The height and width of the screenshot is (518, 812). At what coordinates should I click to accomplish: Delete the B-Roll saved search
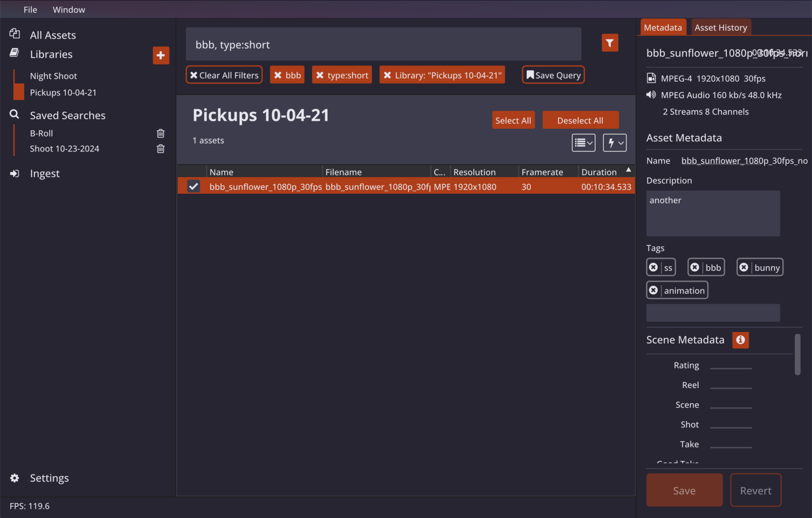[160, 133]
